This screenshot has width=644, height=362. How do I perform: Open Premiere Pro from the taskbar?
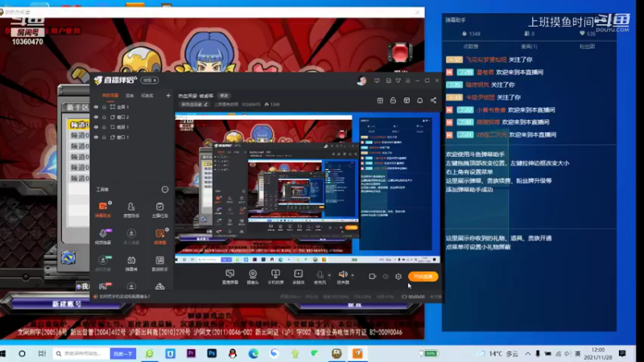(191, 353)
